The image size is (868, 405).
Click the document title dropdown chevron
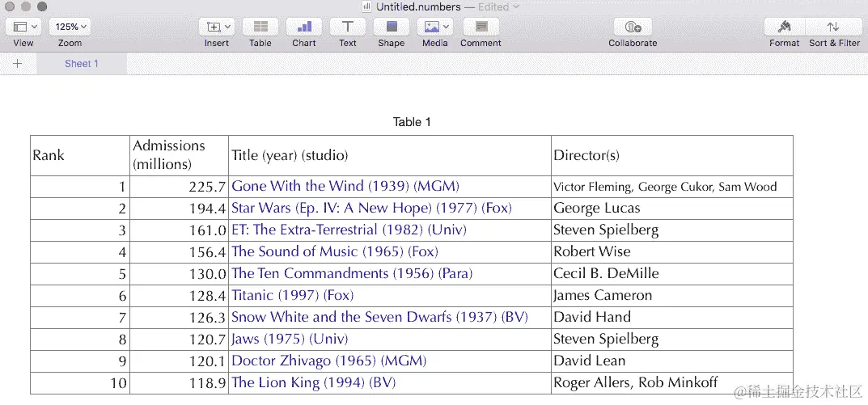point(516,6)
